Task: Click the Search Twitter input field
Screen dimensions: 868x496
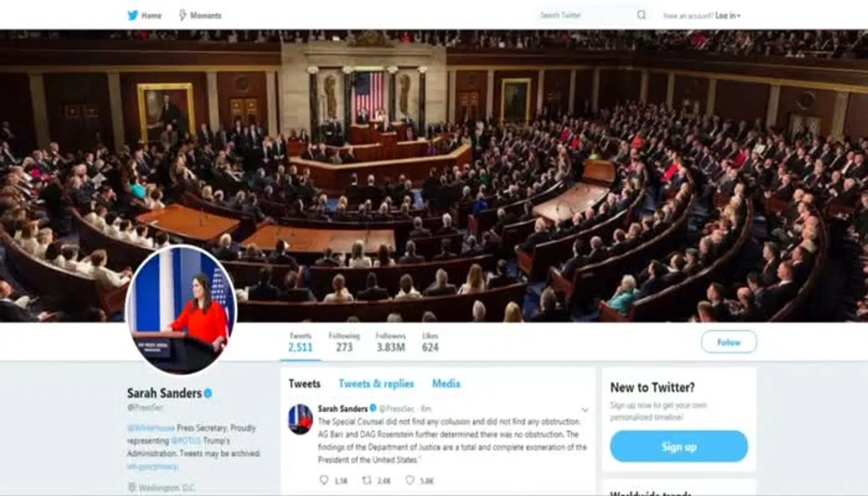Action: pyautogui.click(x=585, y=15)
